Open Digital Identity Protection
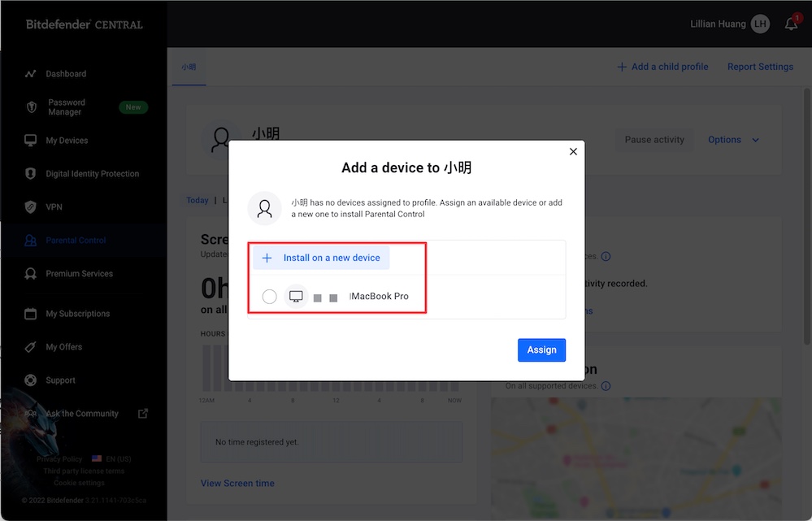Viewport: 812px width, 521px height. (x=92, y=173)
